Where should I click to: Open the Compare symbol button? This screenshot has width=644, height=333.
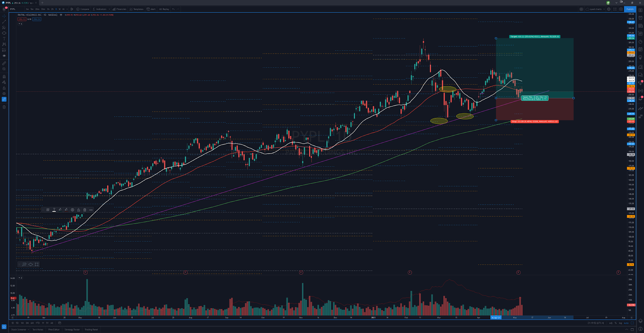tap(83, 9)
